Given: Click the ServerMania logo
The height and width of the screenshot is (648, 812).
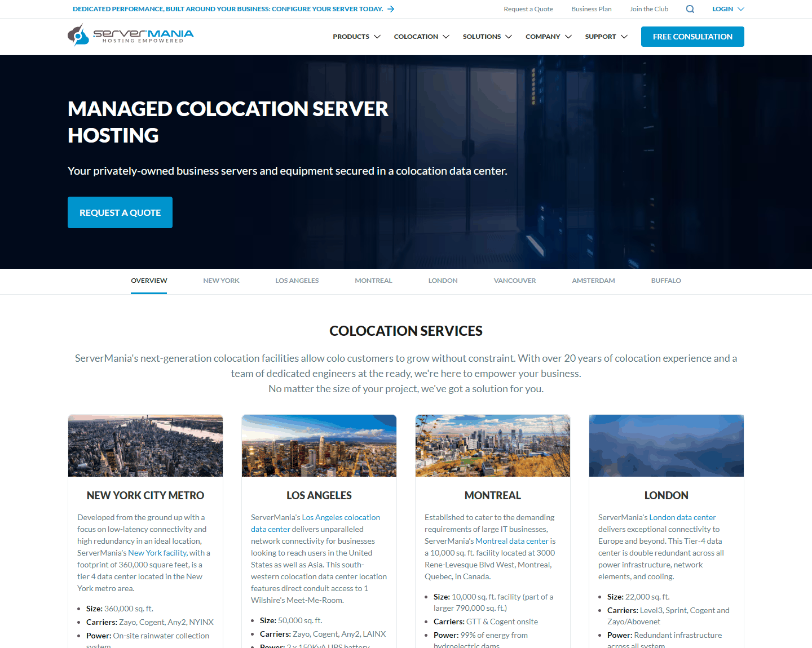Looking at the screenshot, I should pos(130,35).
